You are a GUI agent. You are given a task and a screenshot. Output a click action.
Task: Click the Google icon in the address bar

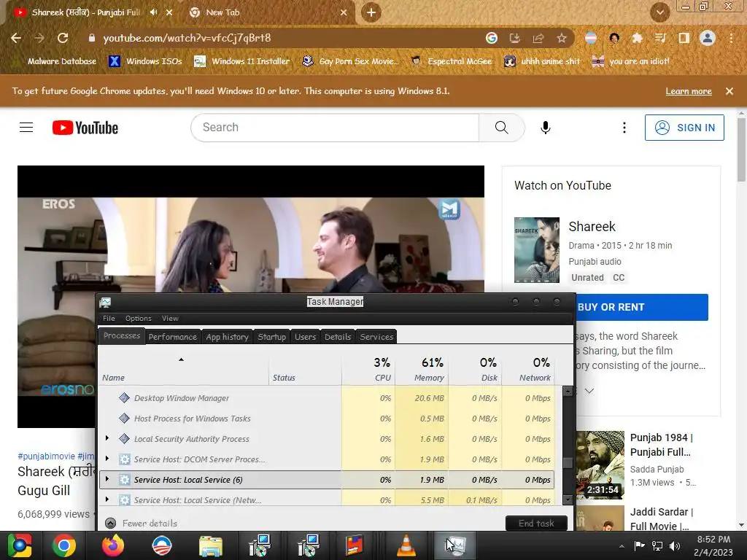click(492, 38)
